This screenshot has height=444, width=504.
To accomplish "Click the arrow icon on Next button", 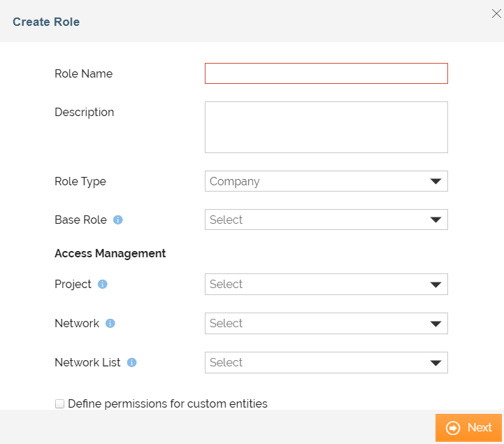I will pos(453,428).
